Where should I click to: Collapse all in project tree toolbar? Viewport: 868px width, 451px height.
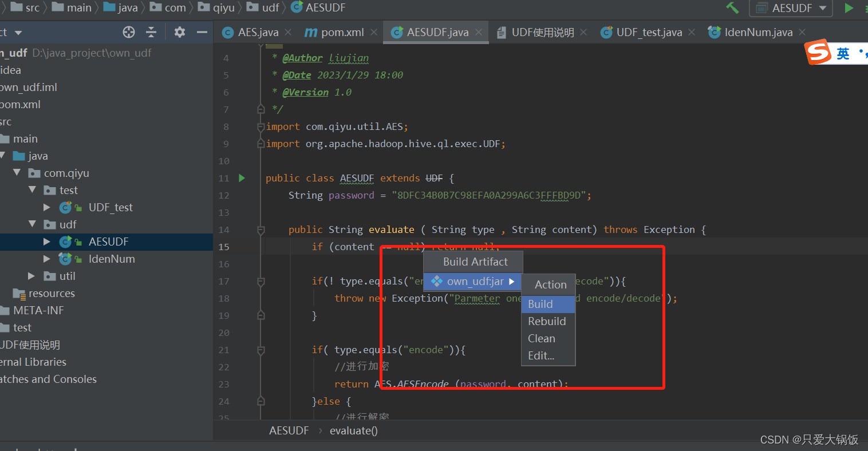tap(151, 32)
